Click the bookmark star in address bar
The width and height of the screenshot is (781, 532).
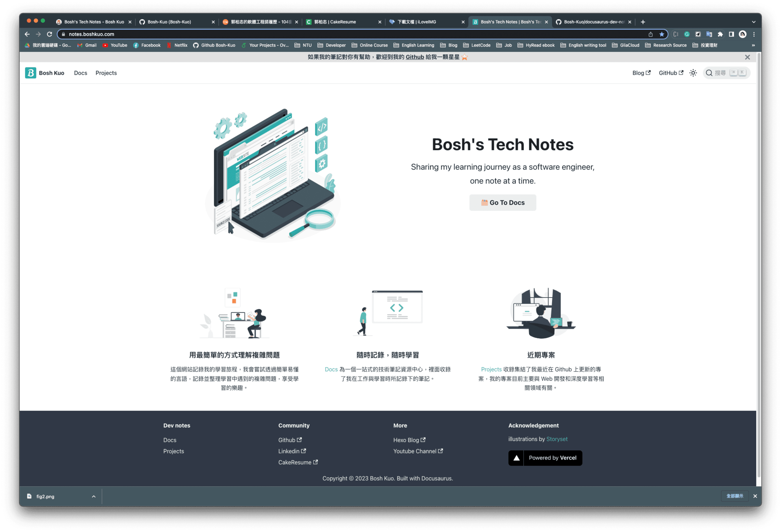[661, 34]
